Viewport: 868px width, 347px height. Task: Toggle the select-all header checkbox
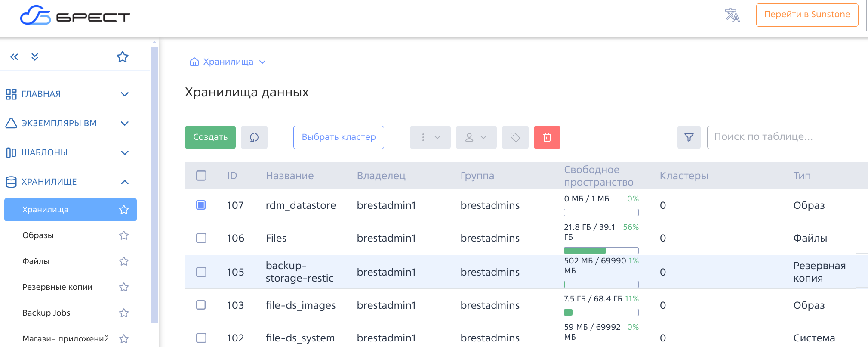click(x=201, y=176)
